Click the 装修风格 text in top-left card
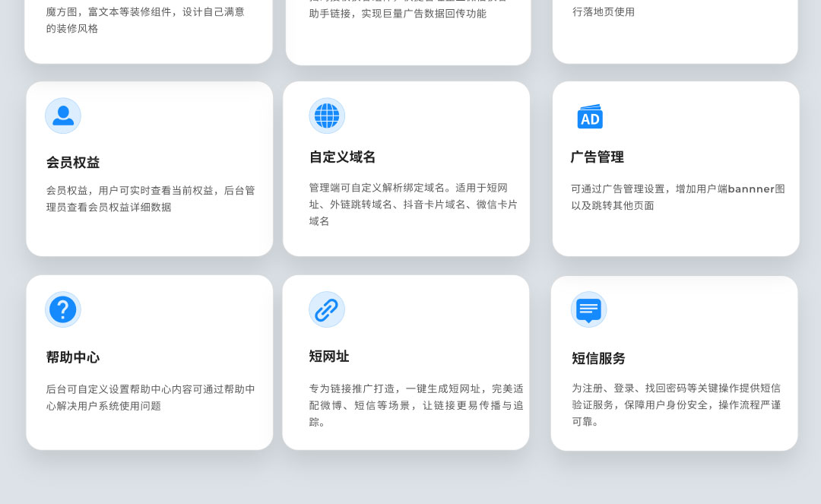 [x=72, y=28]
